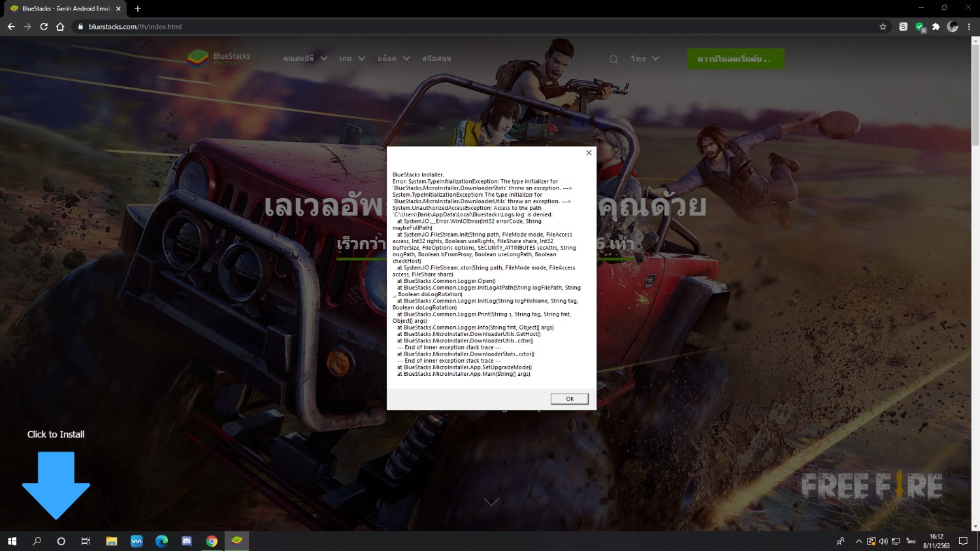Open the green shield extension icon
This screenshot has width=980, height=551.
click(x=920, y=27)
